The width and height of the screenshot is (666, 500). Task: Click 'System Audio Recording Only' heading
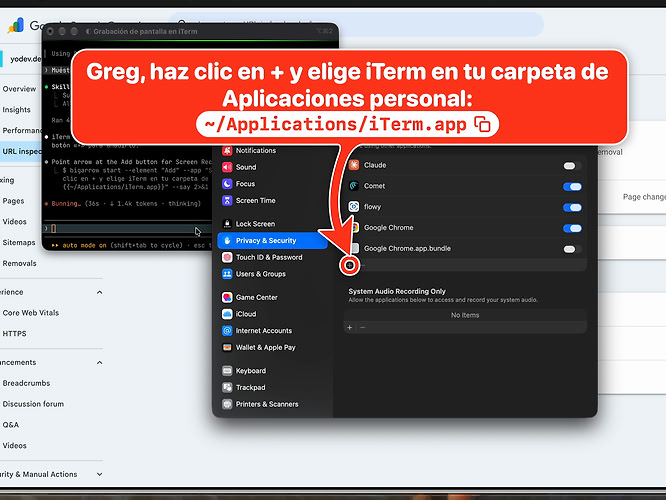(397, 291)
